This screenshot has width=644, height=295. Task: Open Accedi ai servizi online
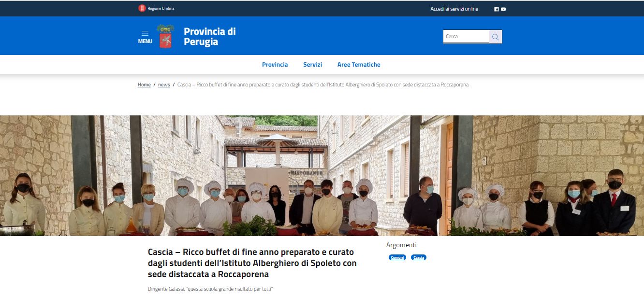[454, 9]
